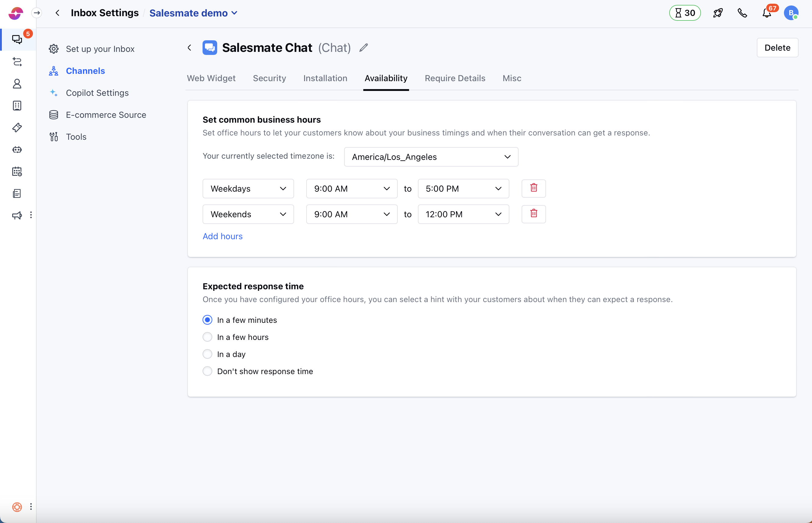Click the trial countdown timer showing 30
This screenshot has width=812, height=523.
click(x=685, y=13)
